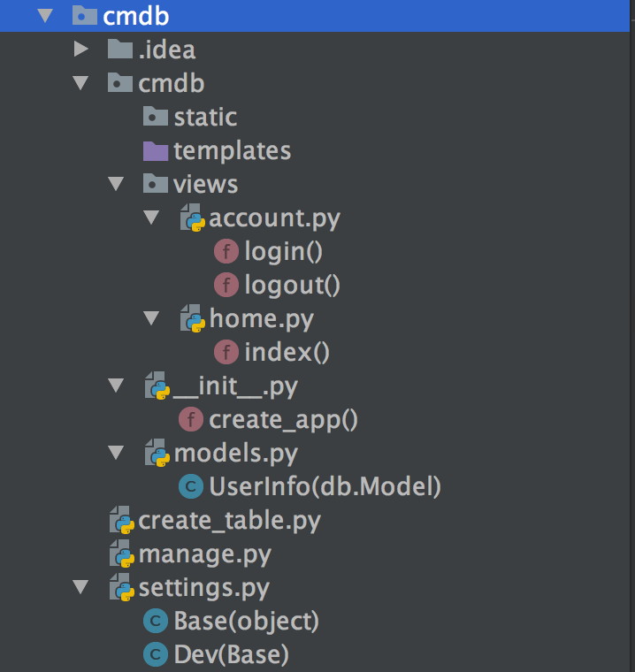Click the purple templates folder icon
The image size is (635, 672).
pyautogui.click(x=155, y=150)
